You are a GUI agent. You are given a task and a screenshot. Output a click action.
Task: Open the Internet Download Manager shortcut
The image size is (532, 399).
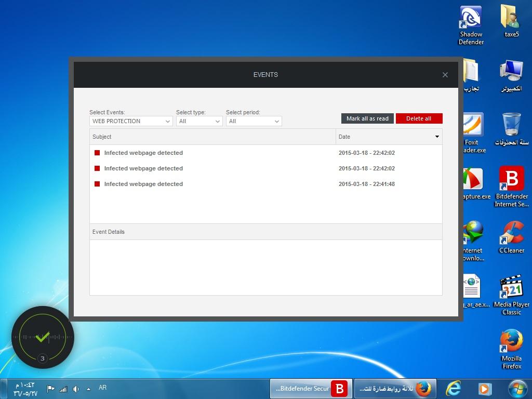[473, 241]
